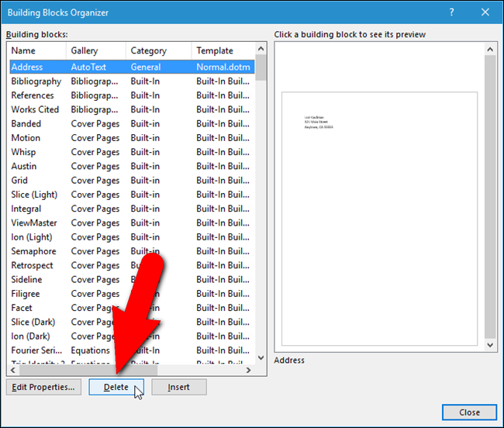Click Equations gallery cell for Fourier Seri...

coord(90,350)
